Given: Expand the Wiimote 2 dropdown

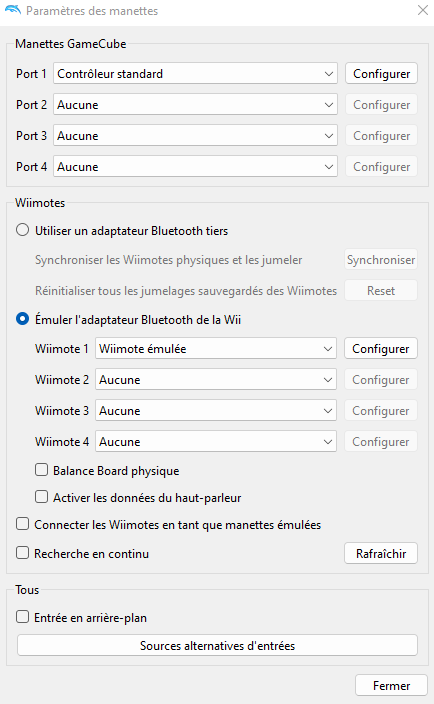Looking at the screenshot, I should coord(216,379).
